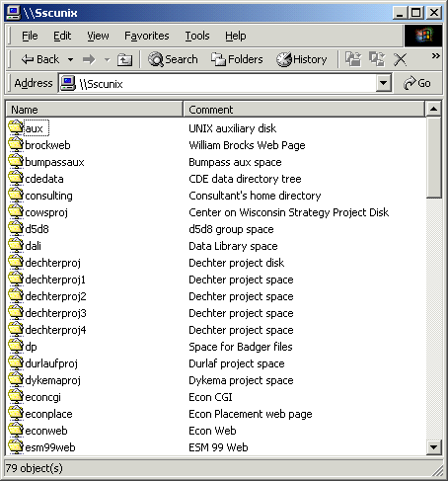Select the brockweb share folder icon
Image resolution: width=448 pixels, height=481 pixels.
(16, 144)
